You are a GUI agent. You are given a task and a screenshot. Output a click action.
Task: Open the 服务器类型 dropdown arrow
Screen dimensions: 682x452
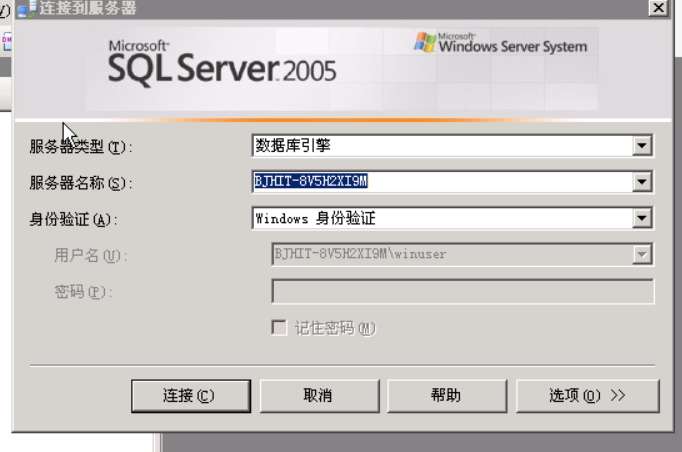642,146
